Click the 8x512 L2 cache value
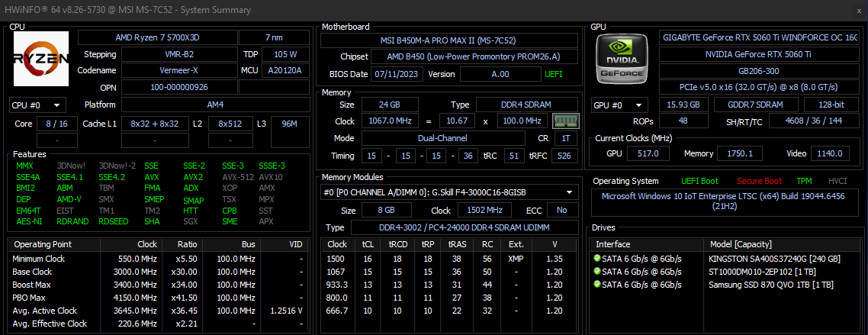Screen dimensions: 868x335 coord(231,124)
